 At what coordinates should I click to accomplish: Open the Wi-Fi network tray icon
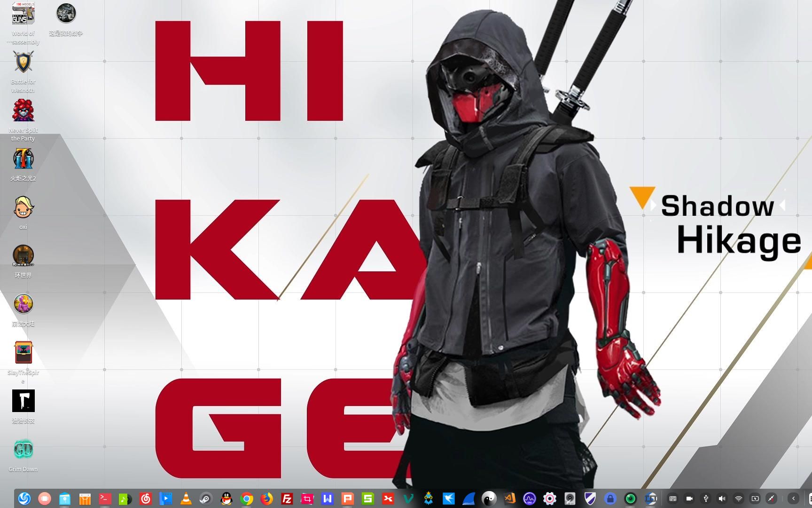(739, 498)
